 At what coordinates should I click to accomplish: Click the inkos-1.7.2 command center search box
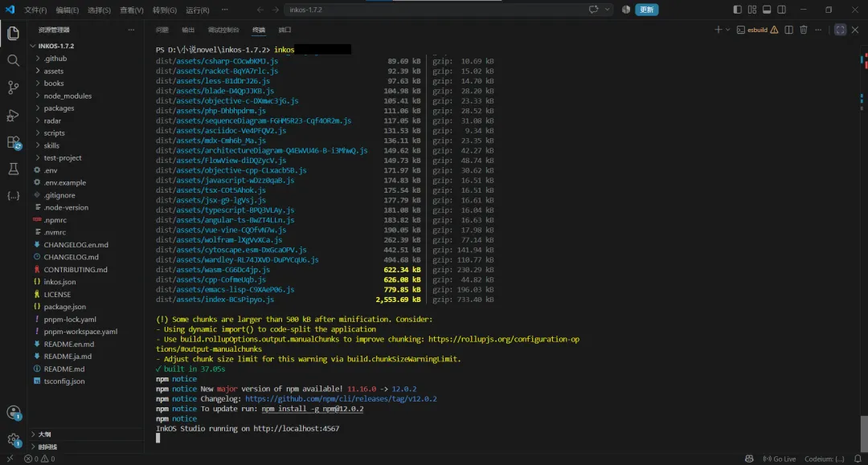[448, 10]
